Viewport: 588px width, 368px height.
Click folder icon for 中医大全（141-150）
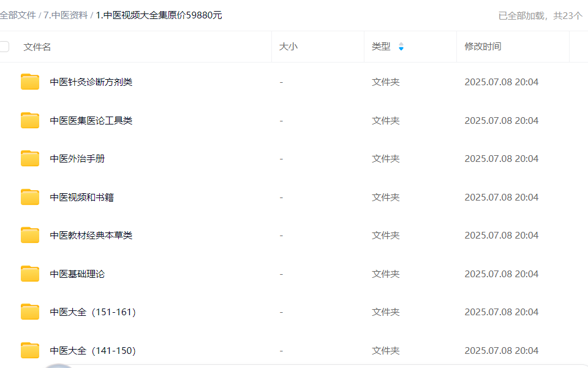(x=30, y=351)
